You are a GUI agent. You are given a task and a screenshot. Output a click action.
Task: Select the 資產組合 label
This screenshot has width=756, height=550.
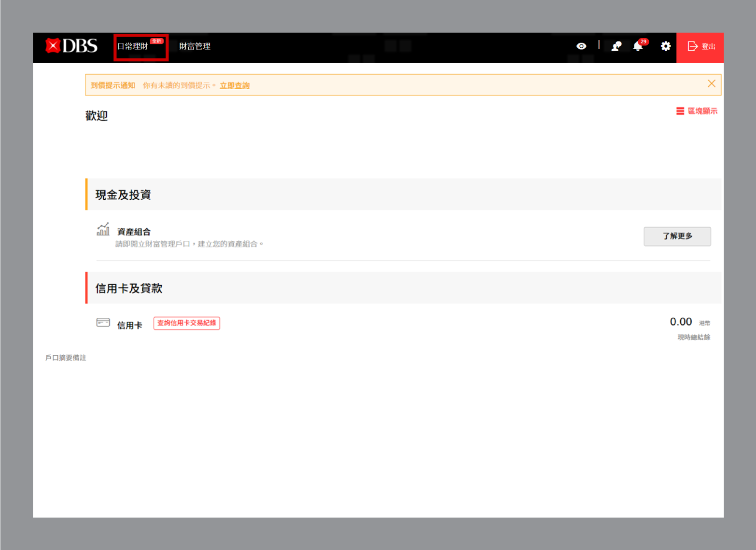coord(134,232)
